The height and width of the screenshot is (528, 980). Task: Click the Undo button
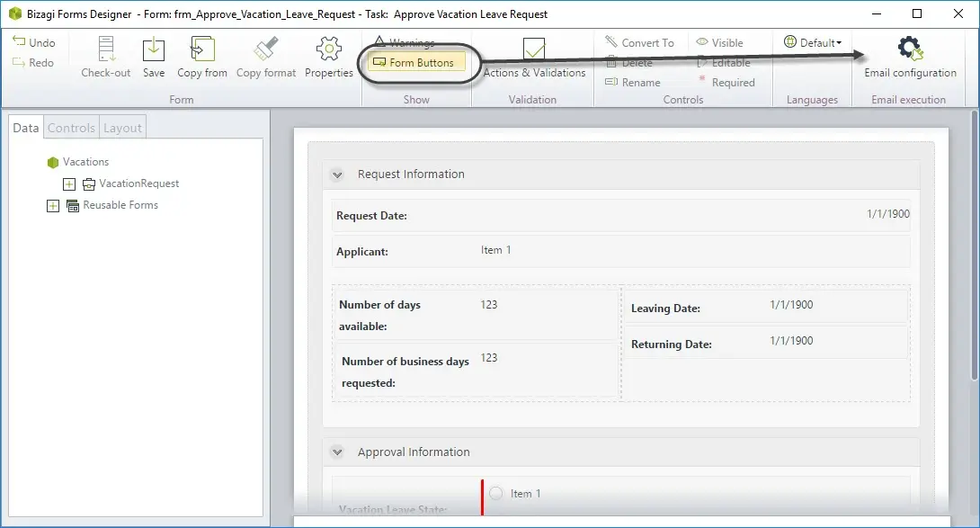(x=34, y=42)
